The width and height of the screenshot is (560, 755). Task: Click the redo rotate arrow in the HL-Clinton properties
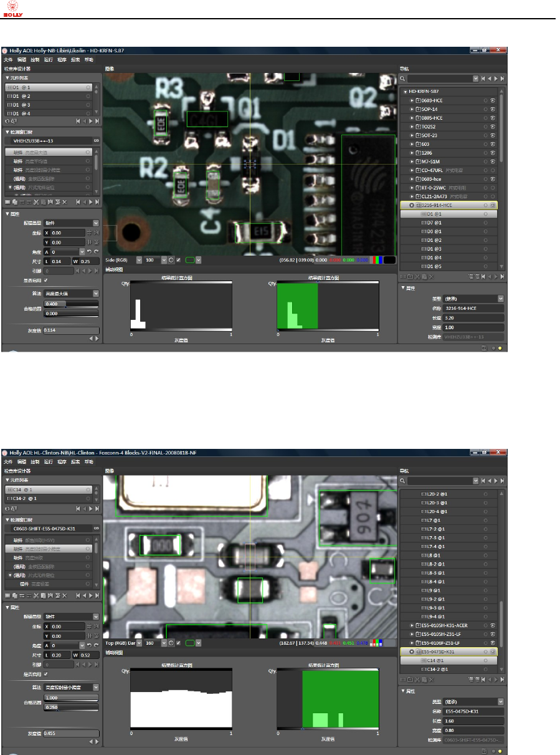[x=97, y=645]
